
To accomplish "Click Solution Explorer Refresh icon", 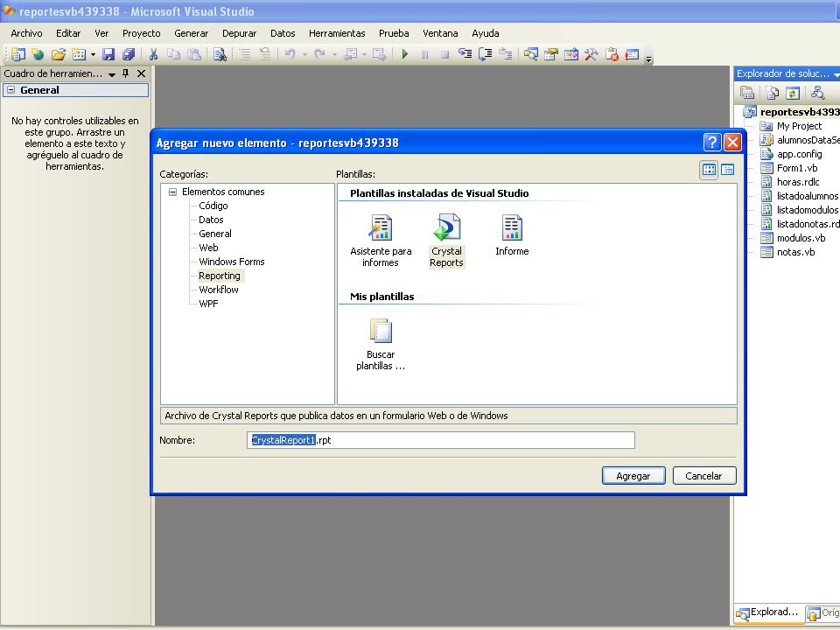I will (793, 93).
